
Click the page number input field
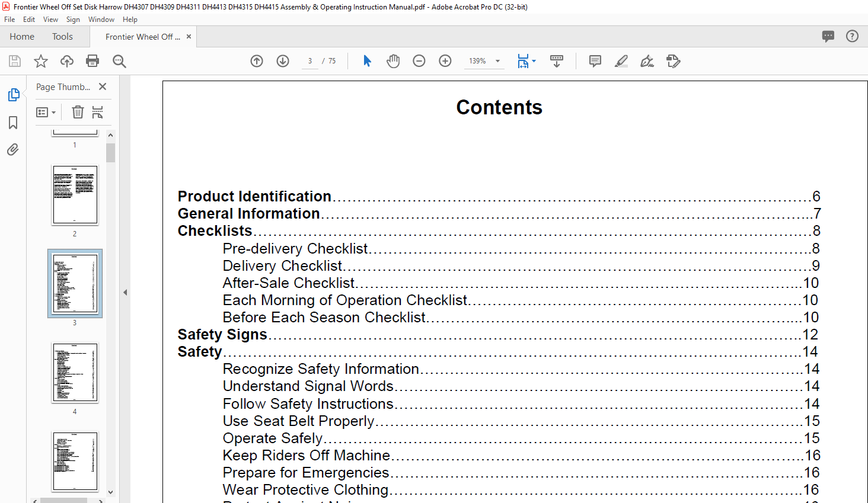click(309, 61)
